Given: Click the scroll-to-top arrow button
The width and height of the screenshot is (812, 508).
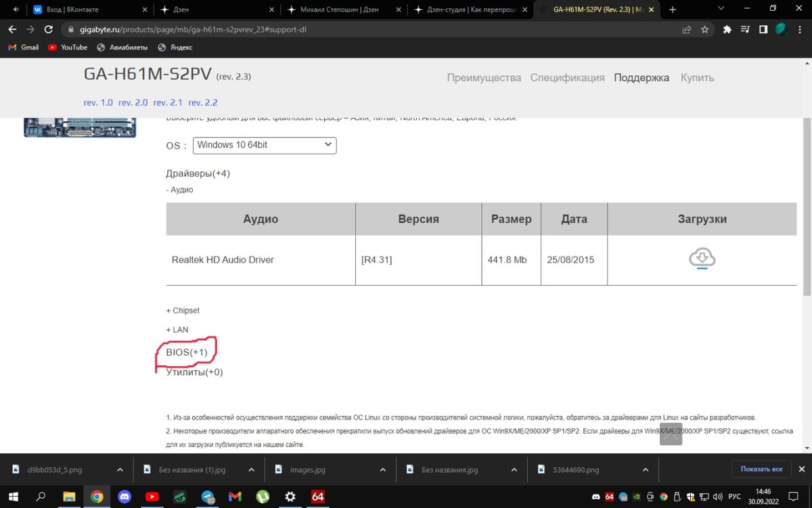Looking at the screenshot, I should 671,434.
